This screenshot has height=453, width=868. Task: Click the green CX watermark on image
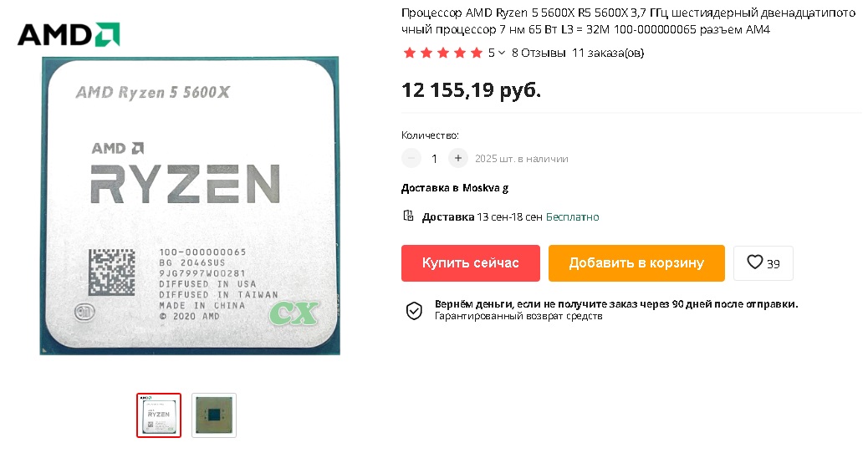coord(294,313)
